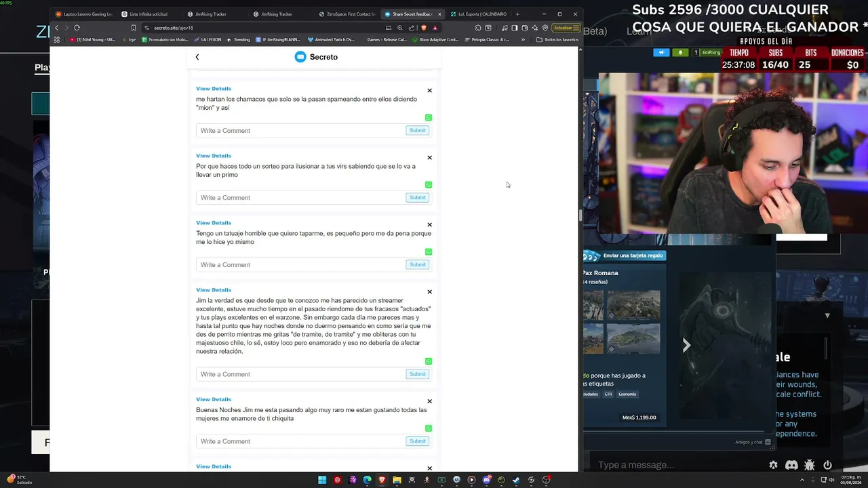Open LA LEGION bookmark

(208, 39)
